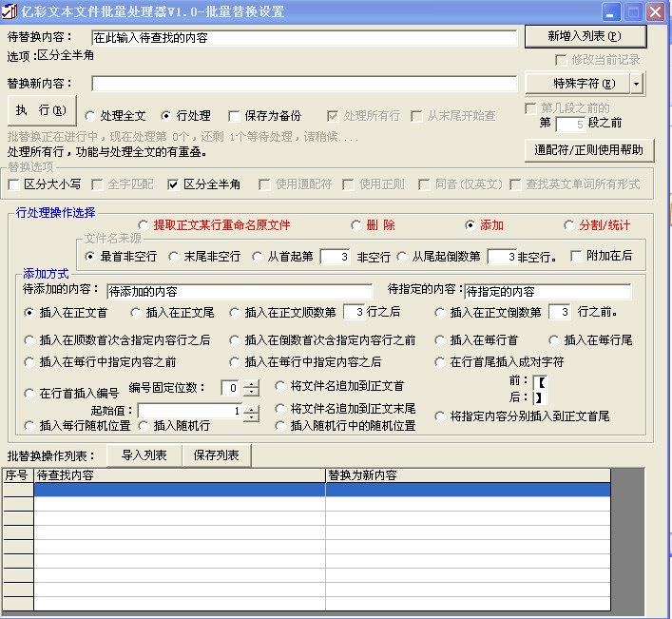The width and height of the screenshot is (672, 619).
Task: Select the 处理全文 radio option
Action: (115, 116)
